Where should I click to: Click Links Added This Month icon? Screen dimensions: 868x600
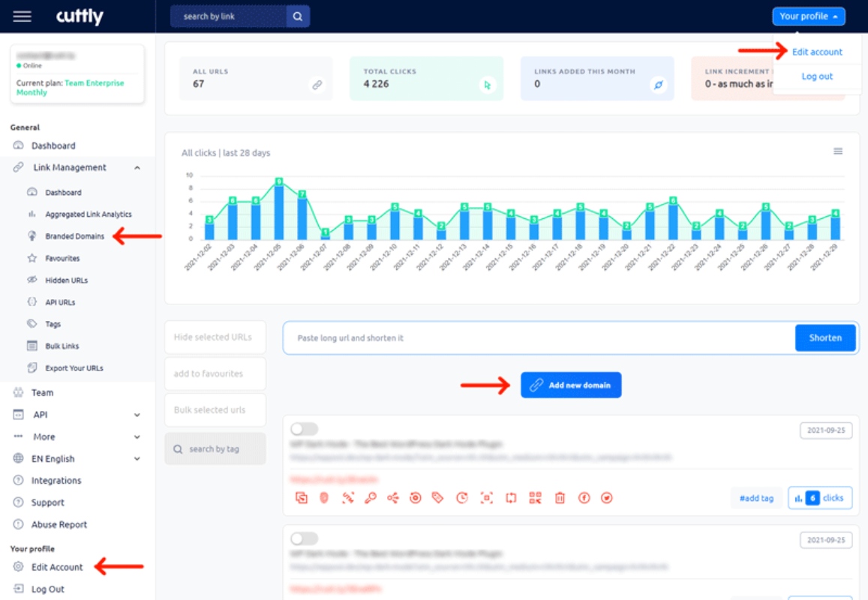pyautogui.click(x=658, y=85)
